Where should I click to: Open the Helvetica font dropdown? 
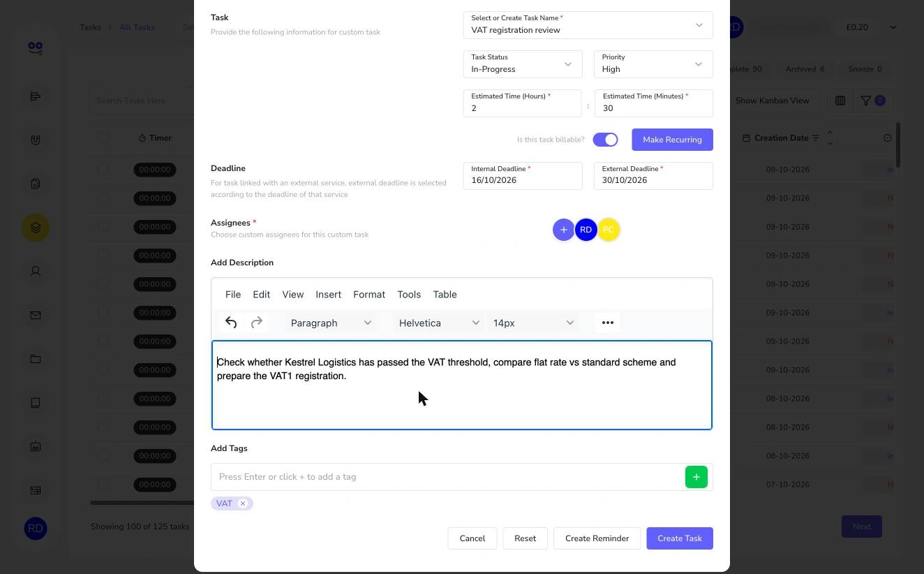[x=439, y=323]
